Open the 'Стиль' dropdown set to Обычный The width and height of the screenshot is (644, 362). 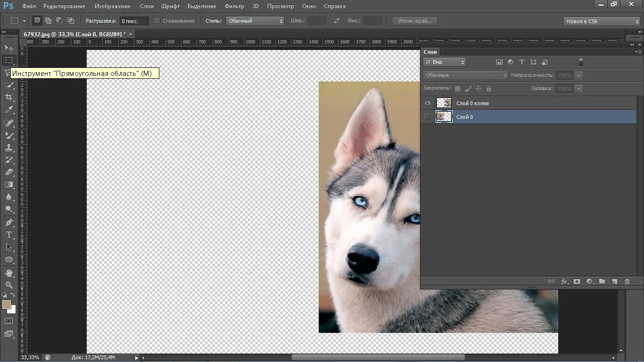255,21
